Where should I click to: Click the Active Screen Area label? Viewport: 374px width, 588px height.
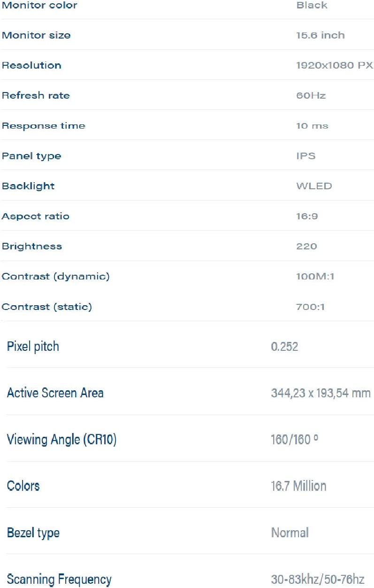pyautogui.click(x=55, y=393)
